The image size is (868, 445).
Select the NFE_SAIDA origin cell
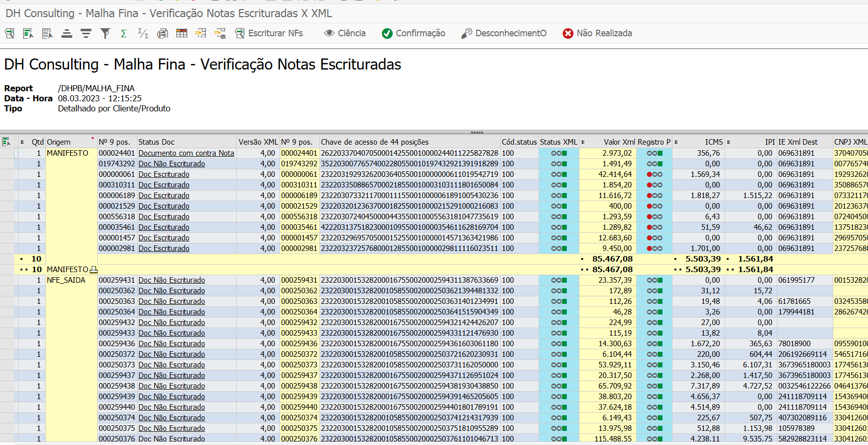71,280
